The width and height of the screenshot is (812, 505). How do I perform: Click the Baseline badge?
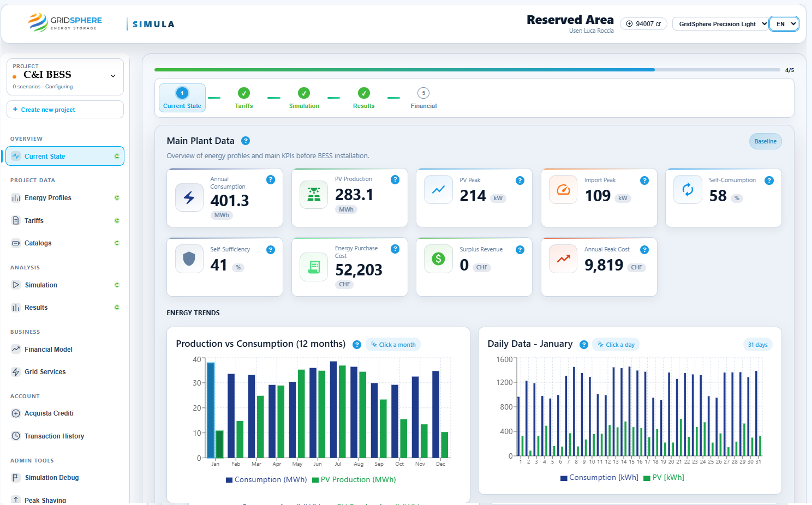coord(765,141)
